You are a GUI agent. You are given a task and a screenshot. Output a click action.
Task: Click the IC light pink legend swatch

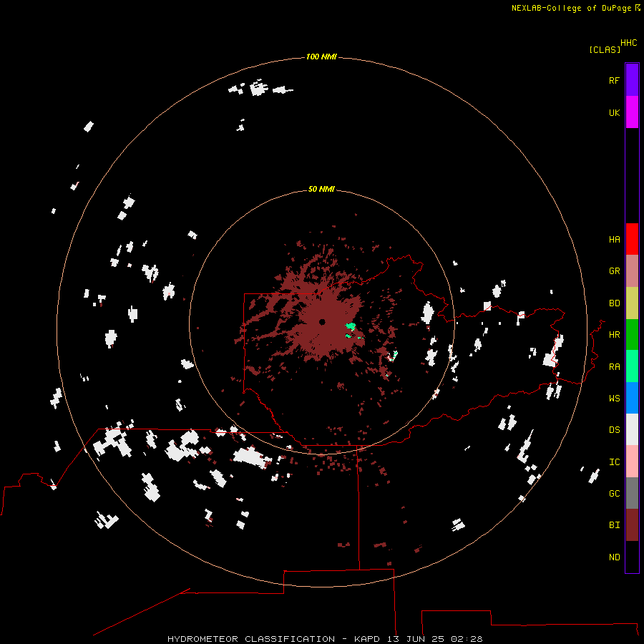click(x=632, y=462)
